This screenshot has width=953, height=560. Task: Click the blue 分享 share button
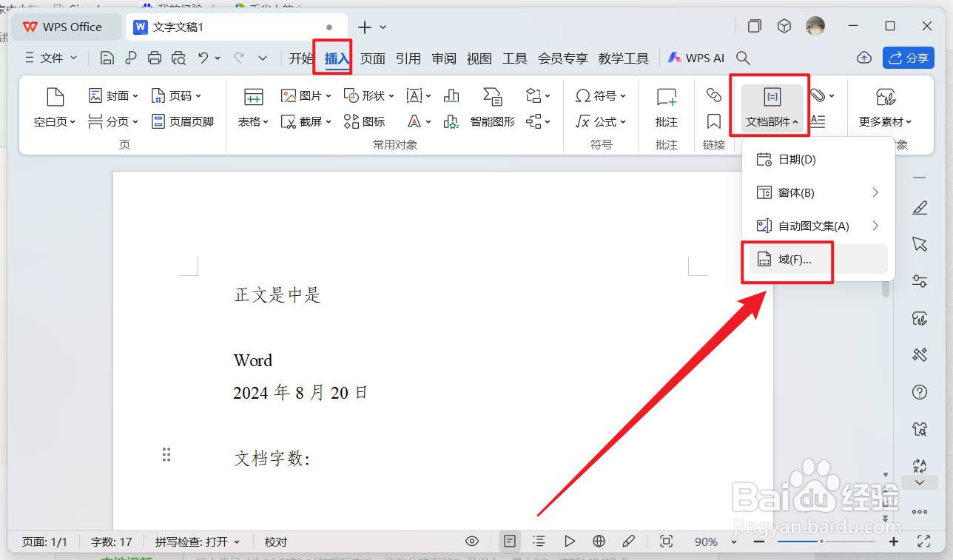(909, 58)
